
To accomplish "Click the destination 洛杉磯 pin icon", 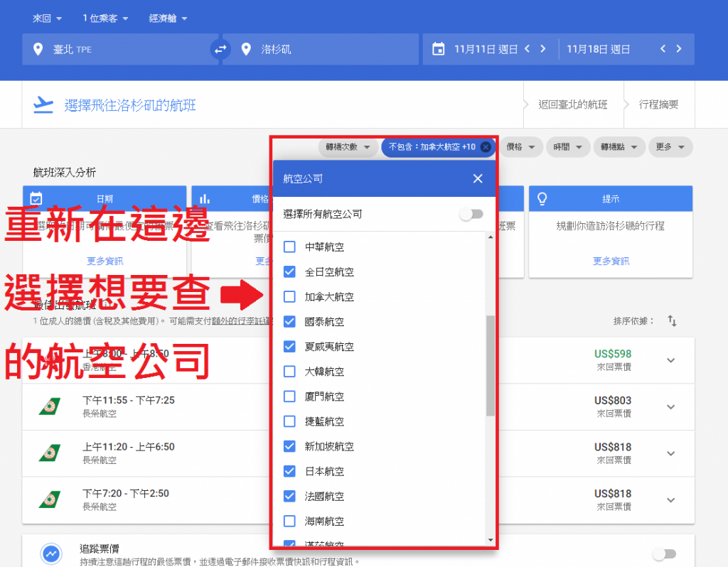I will (246, 49).
